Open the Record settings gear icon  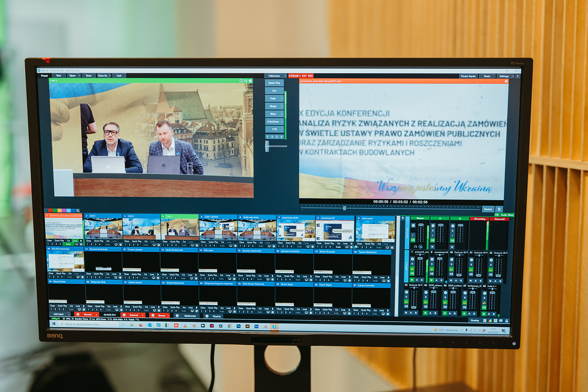click(x=78, y=315)
